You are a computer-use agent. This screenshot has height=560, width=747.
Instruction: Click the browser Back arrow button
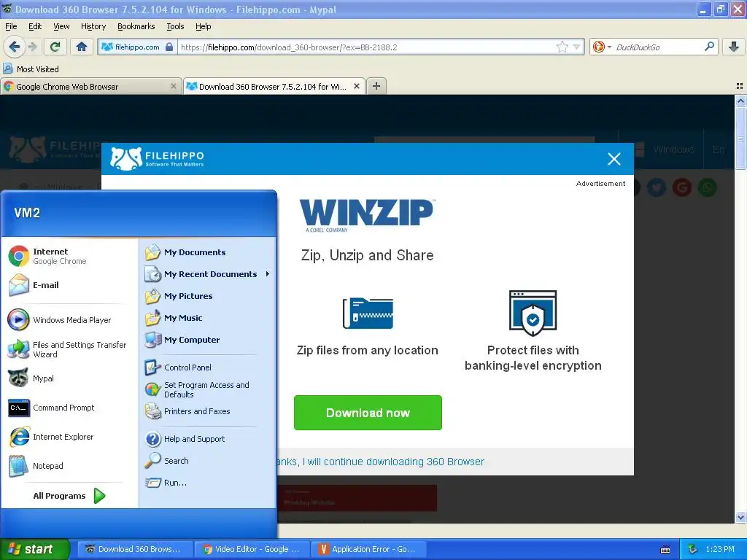coord(14,47)
